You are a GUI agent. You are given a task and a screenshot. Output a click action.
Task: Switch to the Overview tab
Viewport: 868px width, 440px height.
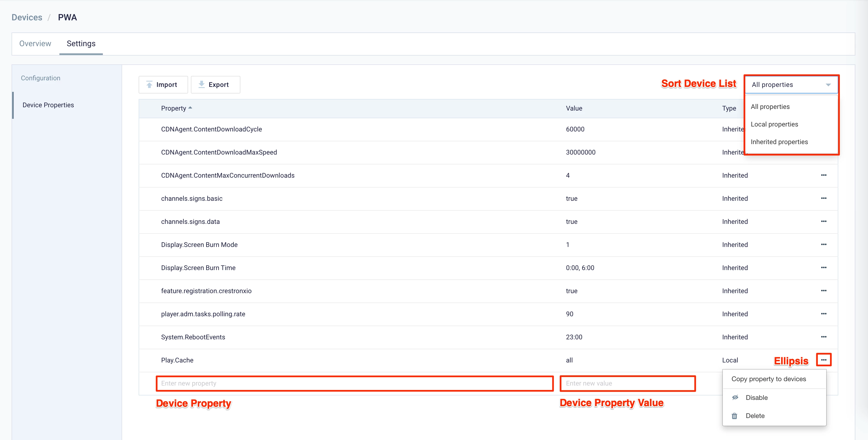(x=35, y=43)
